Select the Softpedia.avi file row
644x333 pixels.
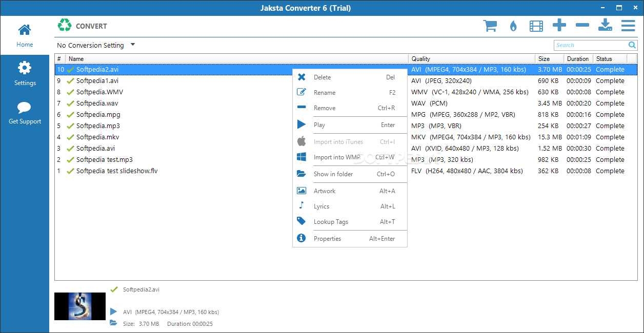click(346, 149)
